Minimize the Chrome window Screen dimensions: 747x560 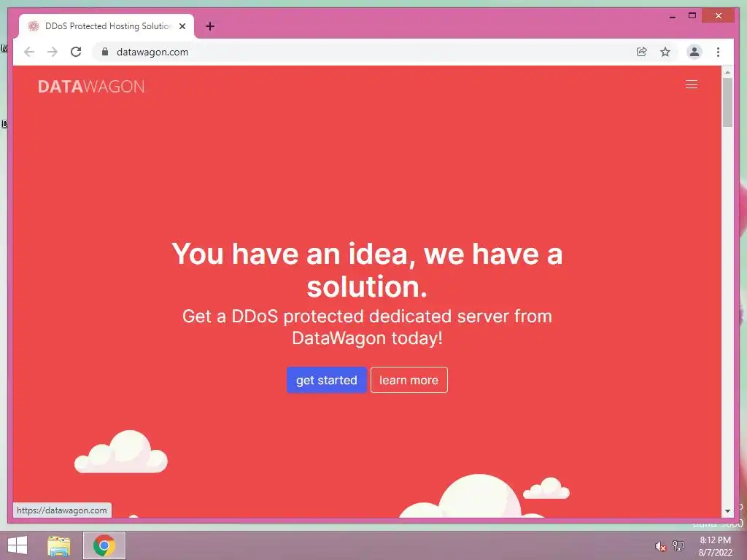point(672,16)
